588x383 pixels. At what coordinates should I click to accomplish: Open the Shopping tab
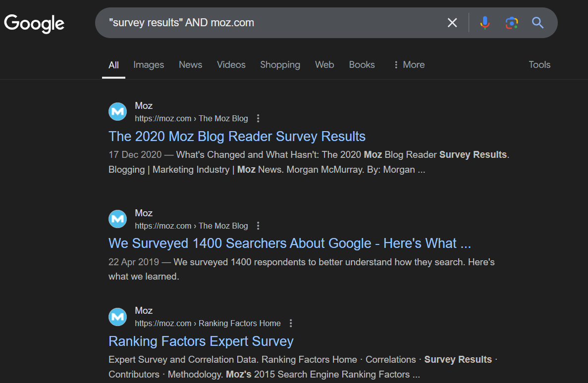(x=280, y=65)
